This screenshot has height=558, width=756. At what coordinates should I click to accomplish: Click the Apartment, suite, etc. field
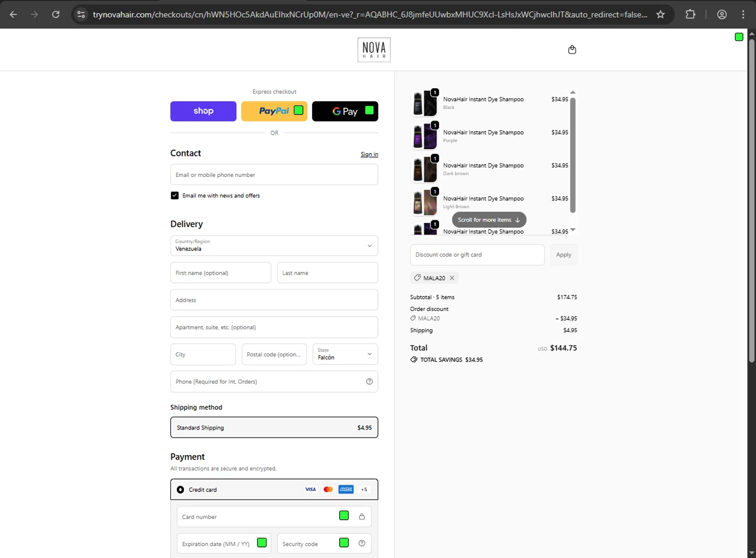[274, 327]
